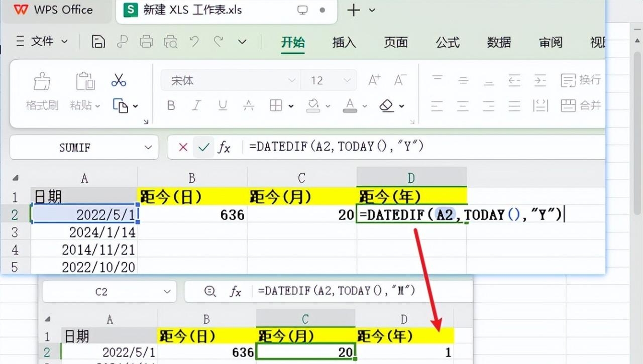Screen dimensions: 643x364
Task: Select cell A3 containing 2024/1/14
Action: (84, 232)
